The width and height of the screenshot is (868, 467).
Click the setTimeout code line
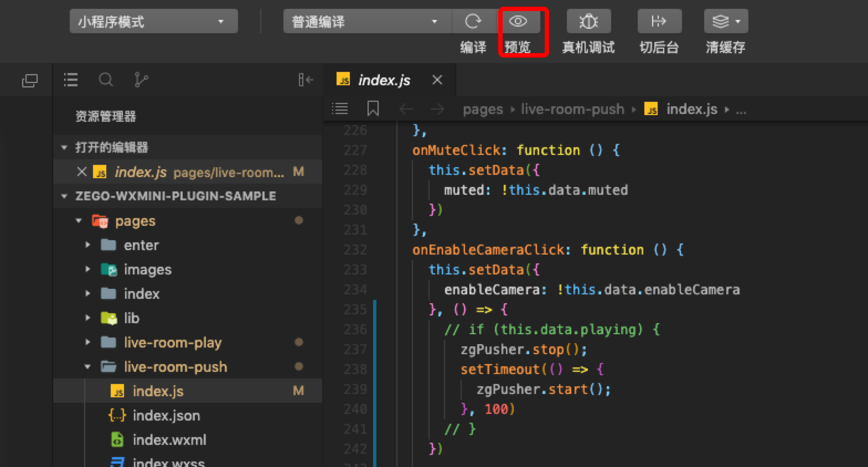(x=532, y=370)
